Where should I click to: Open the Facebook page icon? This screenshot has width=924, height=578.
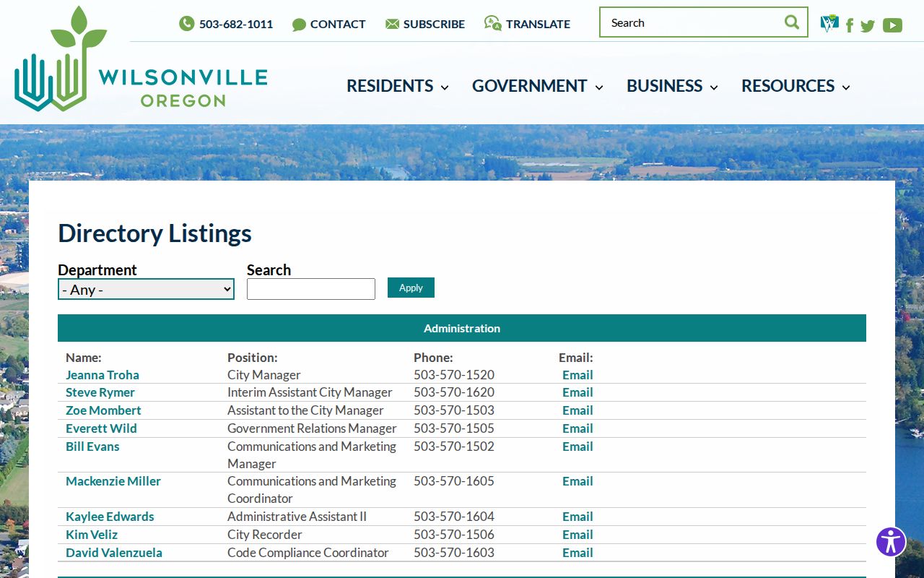850,26
